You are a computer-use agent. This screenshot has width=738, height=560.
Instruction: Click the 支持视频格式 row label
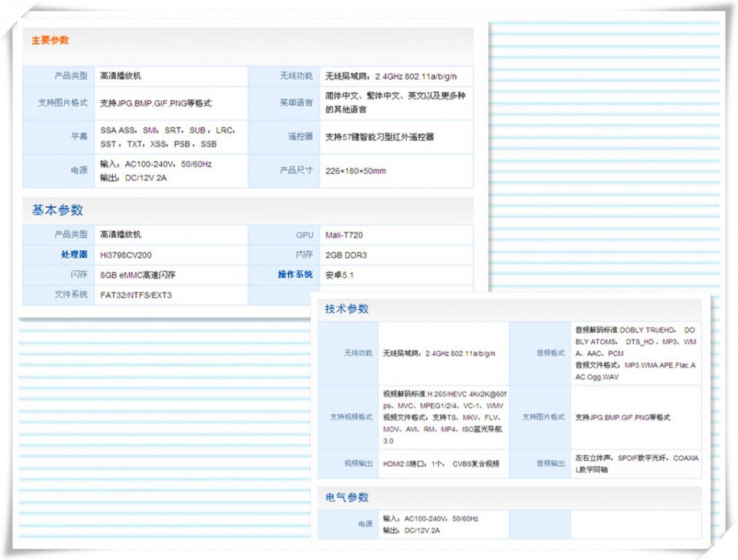click(x=351, y=417)
